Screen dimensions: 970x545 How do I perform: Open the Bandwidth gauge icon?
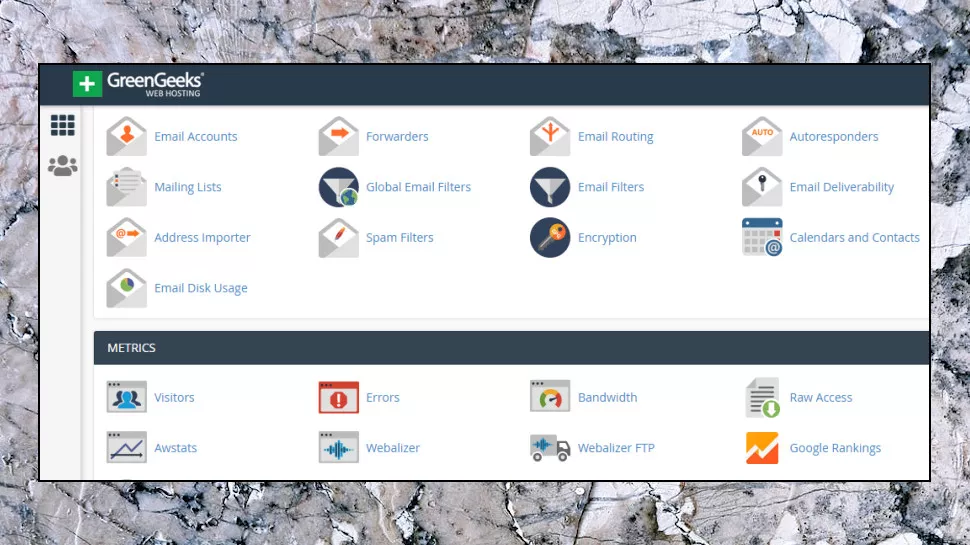point(550,397)
